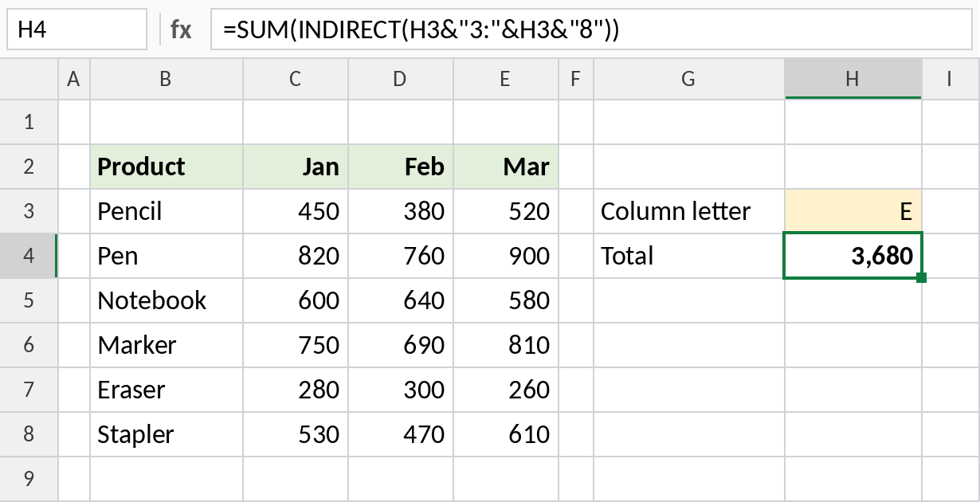Click the Total label cell
Image resolution: width=980 pixels, height=502 pixels.
689,256
